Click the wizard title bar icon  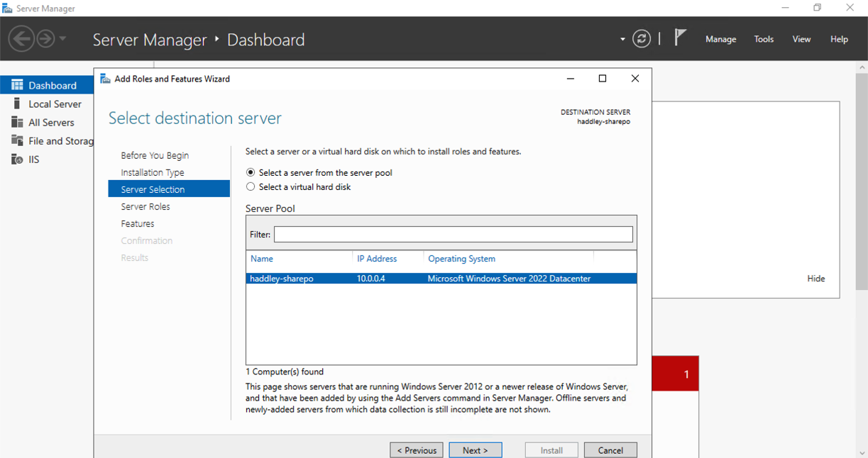(x=105, y=79)
